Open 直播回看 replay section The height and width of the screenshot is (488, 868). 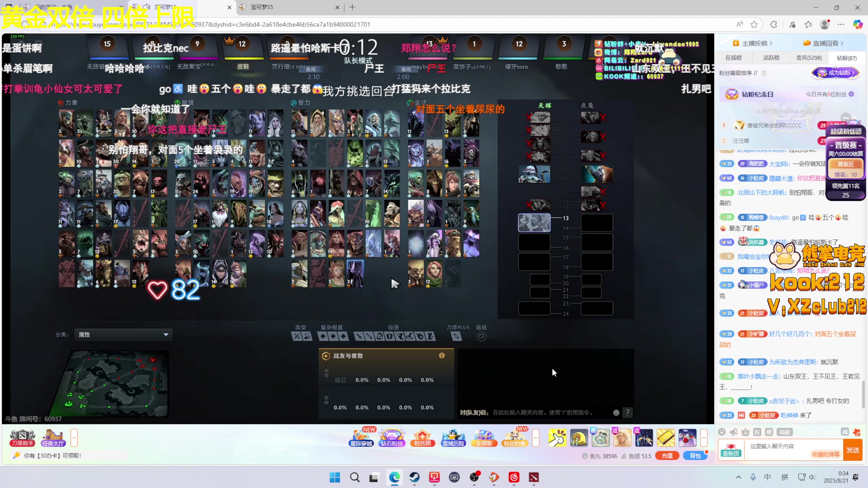point(823,43)
